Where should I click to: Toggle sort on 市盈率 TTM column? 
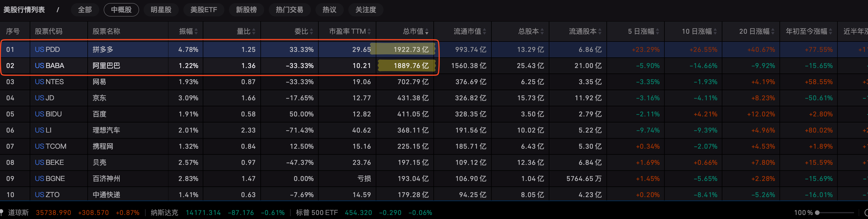(x=369, y=31)
